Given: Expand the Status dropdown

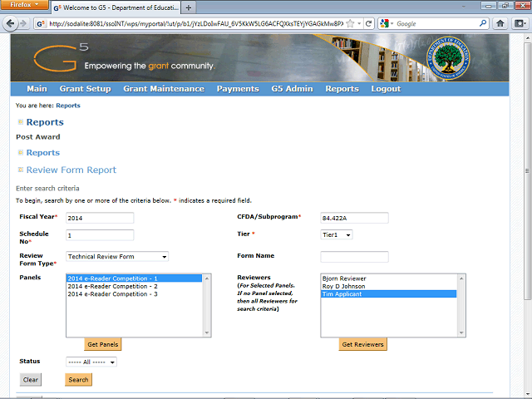Looking at the screenshot, I should [91, 362].
